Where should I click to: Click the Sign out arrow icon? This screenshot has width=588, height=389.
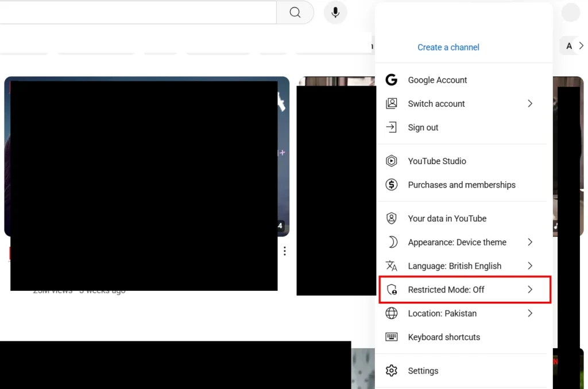(392, 127)
